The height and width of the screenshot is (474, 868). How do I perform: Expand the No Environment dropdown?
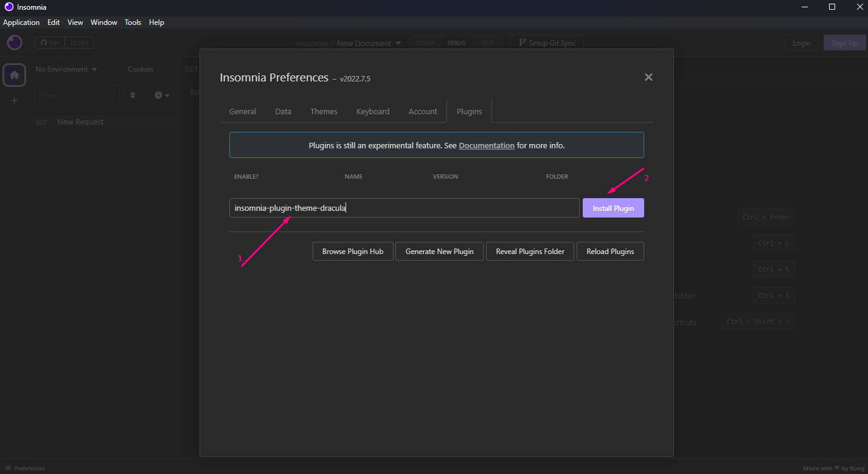click(x=66, y=69)
